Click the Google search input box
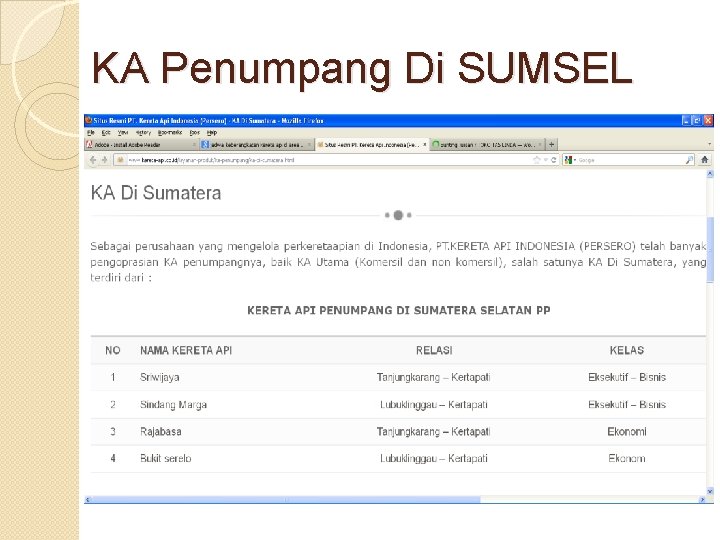Screen dimensions: 720x540 tap(631, 160)
